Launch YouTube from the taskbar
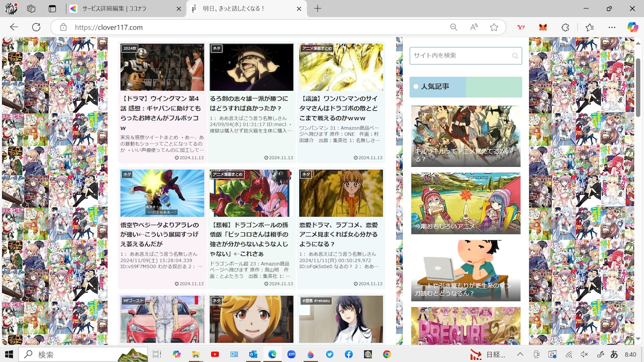The image size is (644, 362). click(x=215, y=354)
